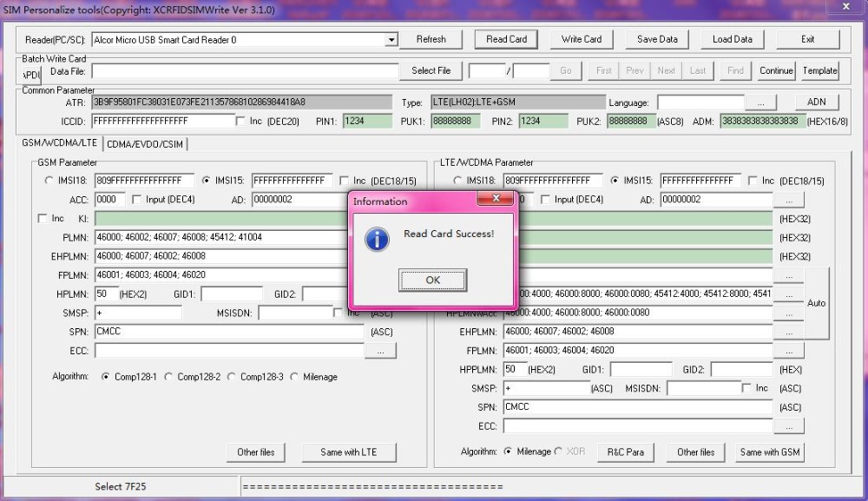Screen dimensions: 868x501
Task: Click the Same with LTE button
Action: [x=350, y=452]
